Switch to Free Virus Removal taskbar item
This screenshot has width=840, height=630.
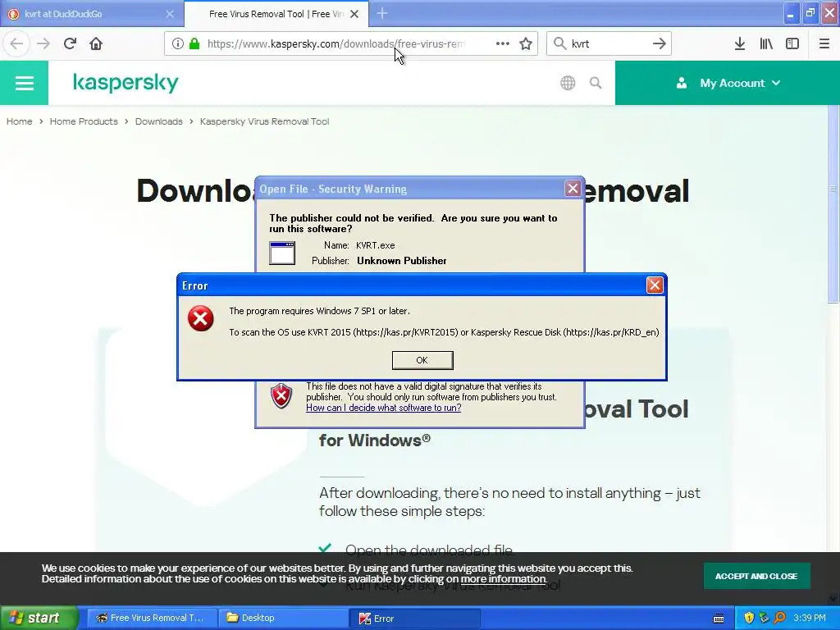pyautogui.click(x=152, y=618)
